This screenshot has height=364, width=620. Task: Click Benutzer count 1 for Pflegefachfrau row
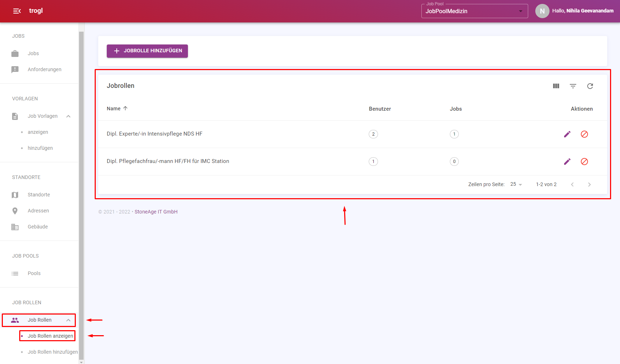373,162
